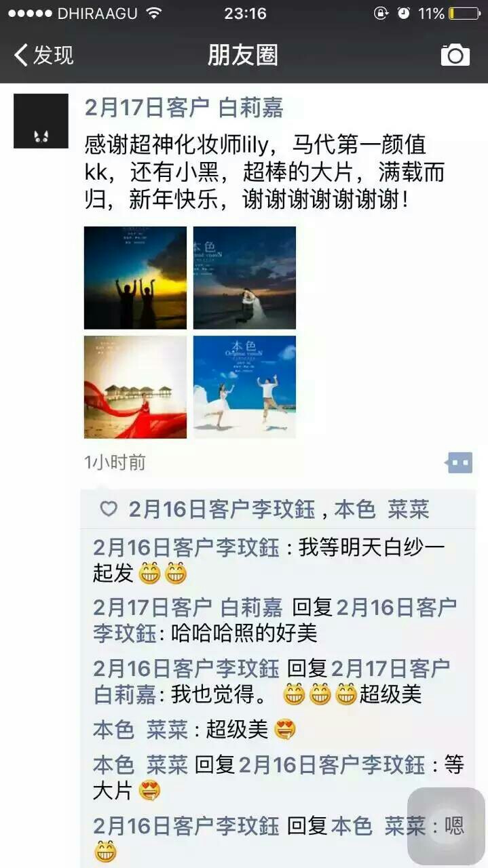Tap the camera icon to post a moment
The image size is (488, 868).
click(455, 55)
